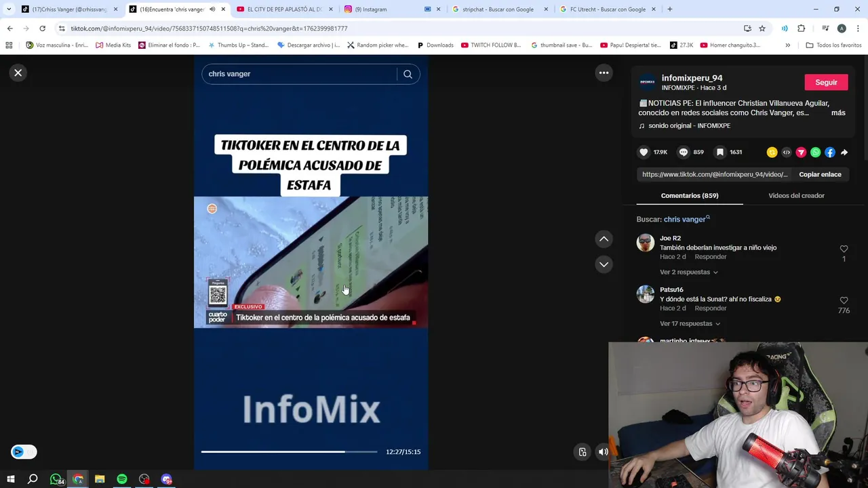Bookmark this page with the star

pyautogui.click(x=762, y=28)
